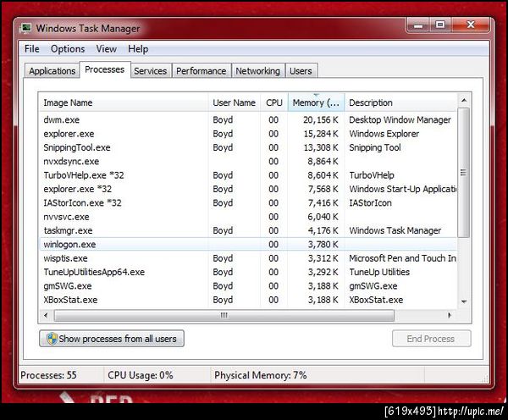Sort by CPU column header
The image size is (508, 420).
pos(274,102)
